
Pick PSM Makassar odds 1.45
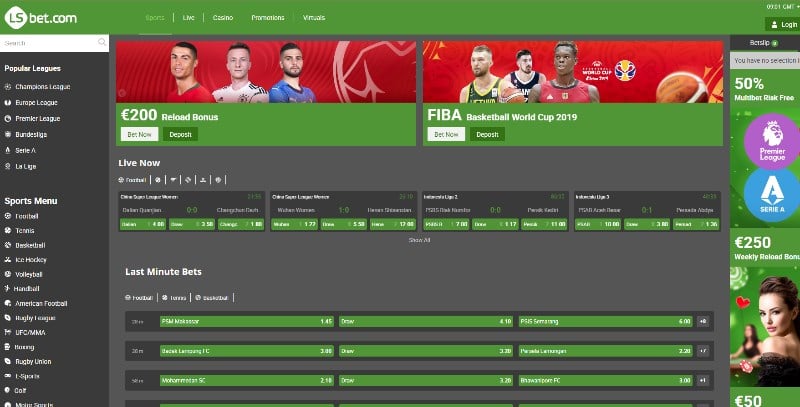click(x=247, y=321)
